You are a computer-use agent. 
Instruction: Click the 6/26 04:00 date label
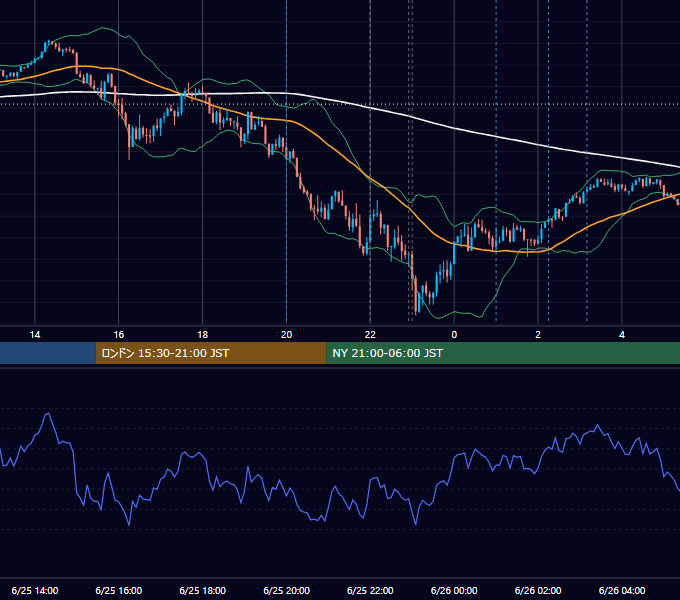622,590
